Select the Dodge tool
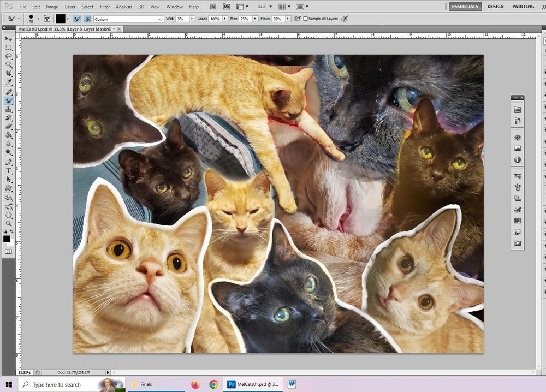The width and height of the screenshot is (546, 392). pos(8,152)
